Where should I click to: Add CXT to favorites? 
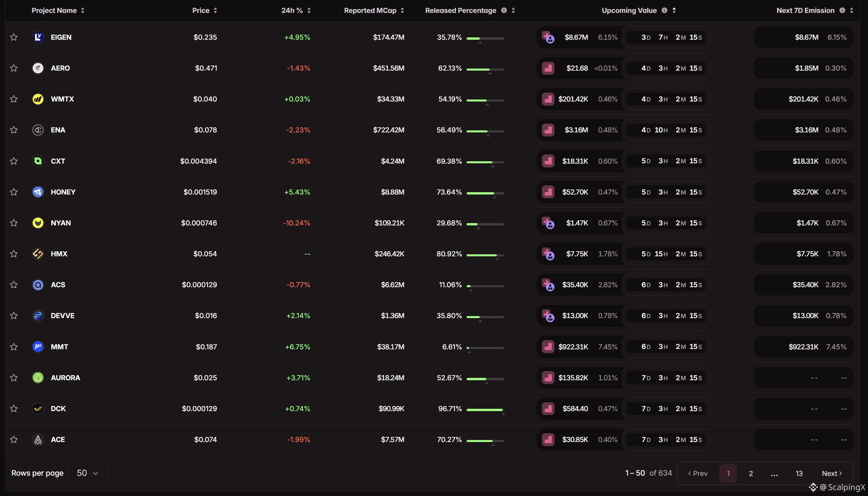coord(14,161)
